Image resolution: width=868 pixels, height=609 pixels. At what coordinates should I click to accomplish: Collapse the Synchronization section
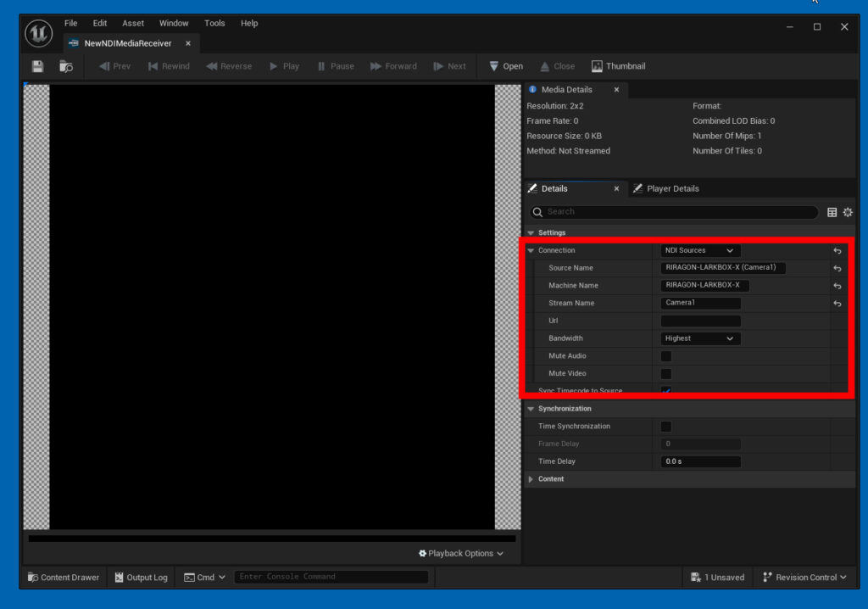(531, 408)
